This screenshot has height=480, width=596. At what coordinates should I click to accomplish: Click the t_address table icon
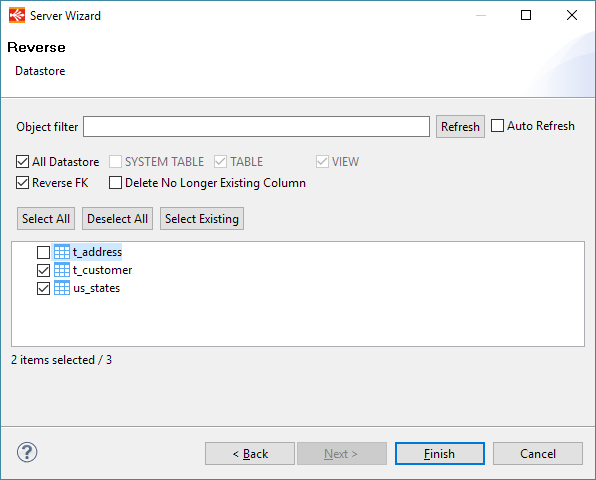[62, 252]
